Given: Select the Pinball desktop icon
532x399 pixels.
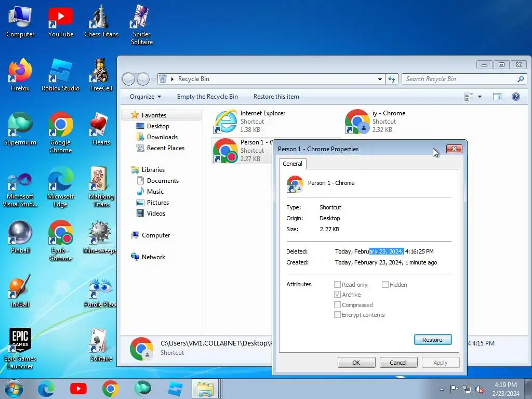Looking at the screenshot, I should (x=20, y=237).
